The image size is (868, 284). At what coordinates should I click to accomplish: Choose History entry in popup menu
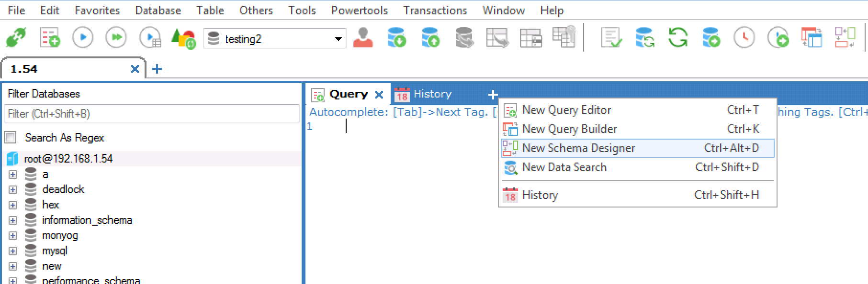tap(637, 195)
